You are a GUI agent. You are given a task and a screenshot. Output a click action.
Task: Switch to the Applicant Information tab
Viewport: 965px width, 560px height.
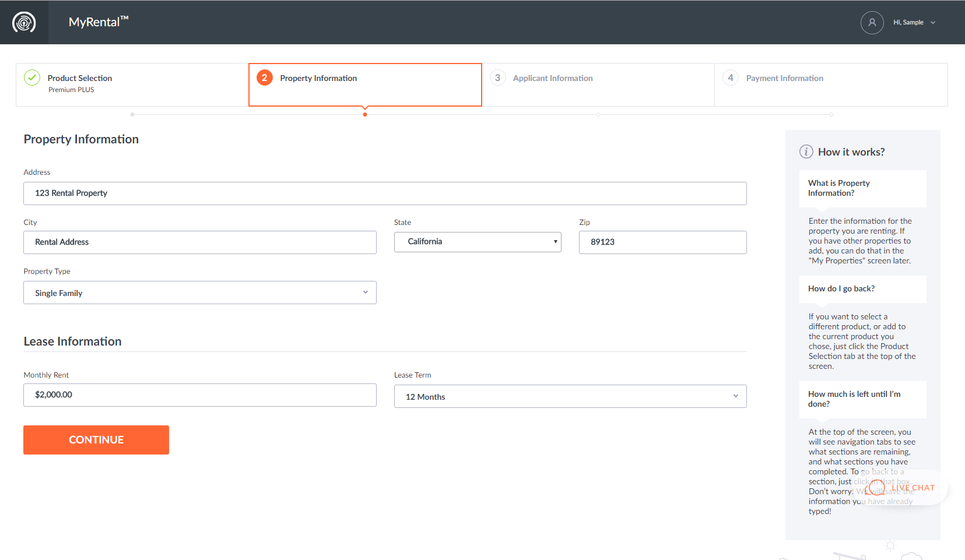click(x=553, y=78)
